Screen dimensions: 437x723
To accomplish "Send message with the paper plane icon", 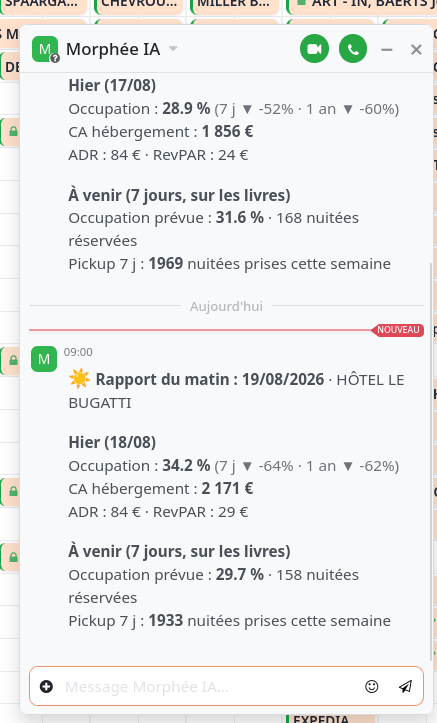I will click(405, 687).
